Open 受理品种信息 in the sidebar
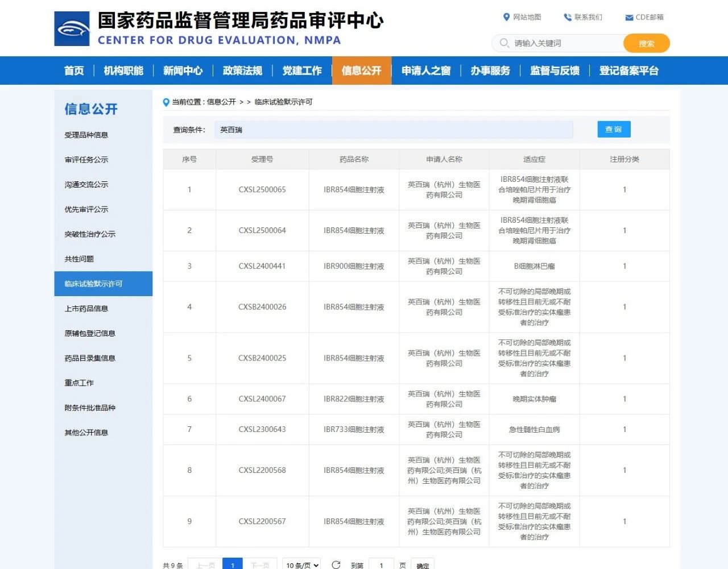 tap(86, 135)
